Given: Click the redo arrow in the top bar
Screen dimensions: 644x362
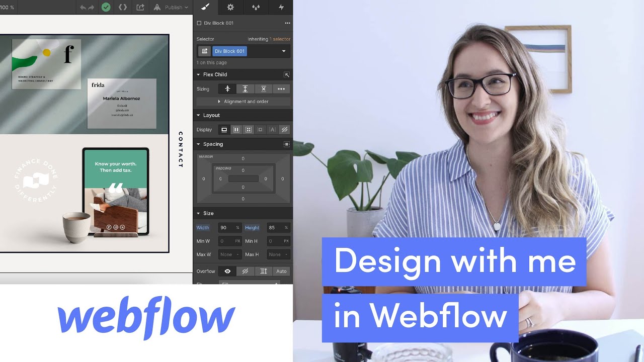Looking at the screenshot, I should 91,8.
